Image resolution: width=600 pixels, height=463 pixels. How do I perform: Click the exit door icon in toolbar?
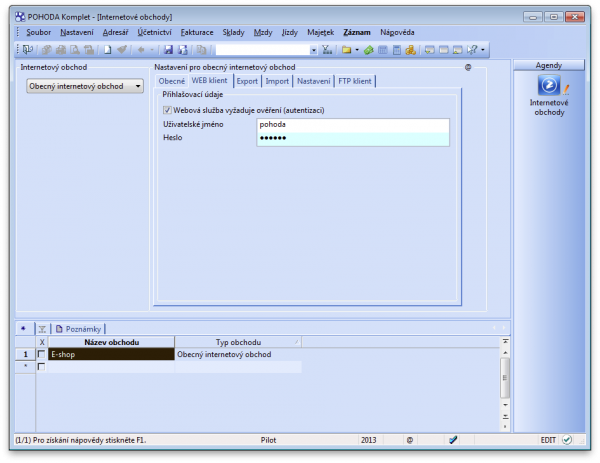pyautogui.click(x=28, y=50)
